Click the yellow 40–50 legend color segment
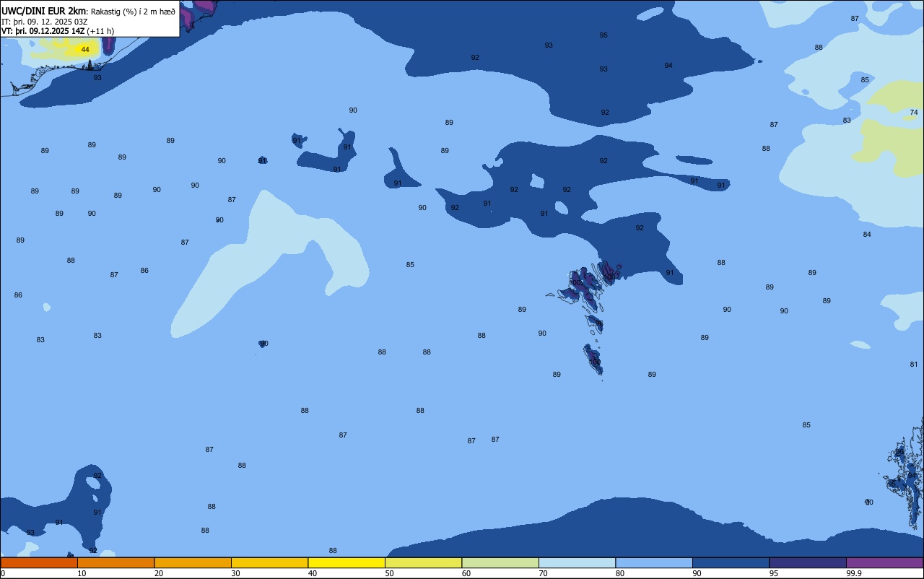 [x=346, y=562]
